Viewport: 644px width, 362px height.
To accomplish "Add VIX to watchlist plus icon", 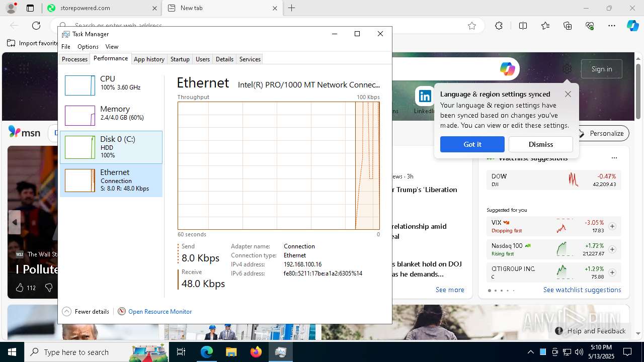I will [x=612, y=226].
